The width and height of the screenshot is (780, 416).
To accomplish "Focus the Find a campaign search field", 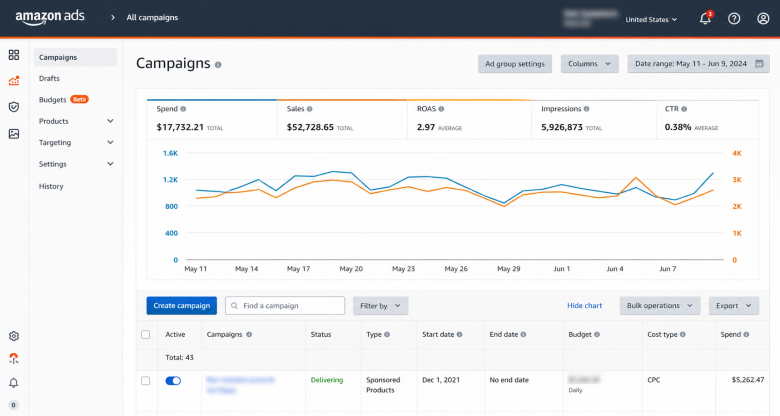I will [x=285, y=306].
